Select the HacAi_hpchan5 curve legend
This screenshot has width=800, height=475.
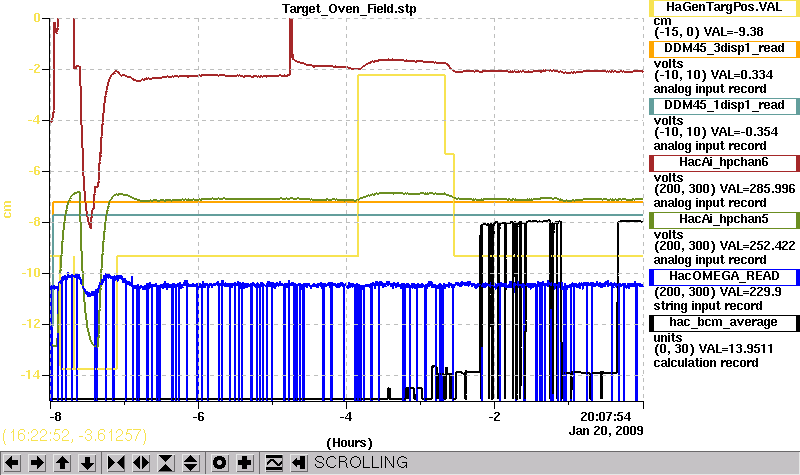point(724,220)
